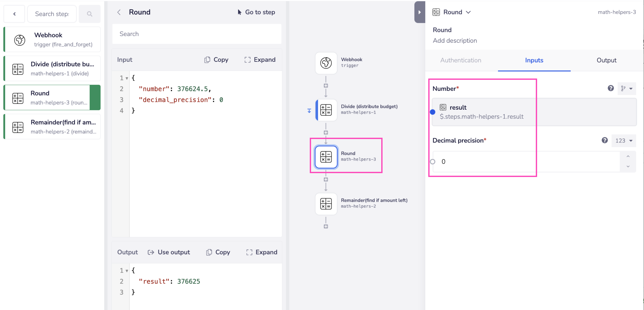Click the Go to step button

tap(256, 12)
